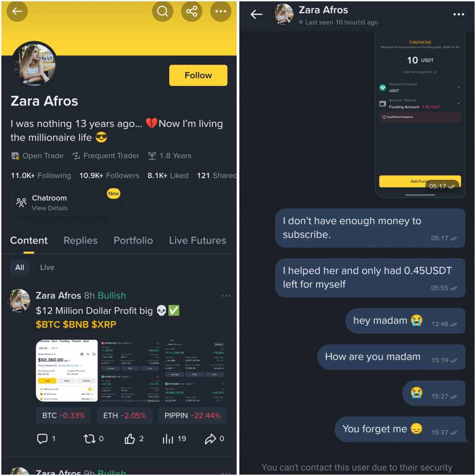
Task: Tap the share arrow under the post
Action: [x=210, y=439]
